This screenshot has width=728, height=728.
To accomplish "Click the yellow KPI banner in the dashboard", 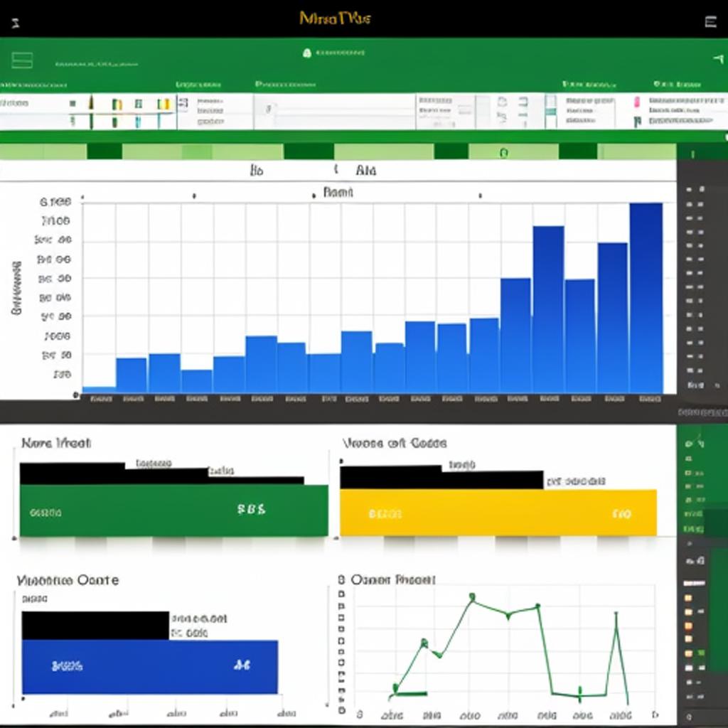I will tap(498, 510).
